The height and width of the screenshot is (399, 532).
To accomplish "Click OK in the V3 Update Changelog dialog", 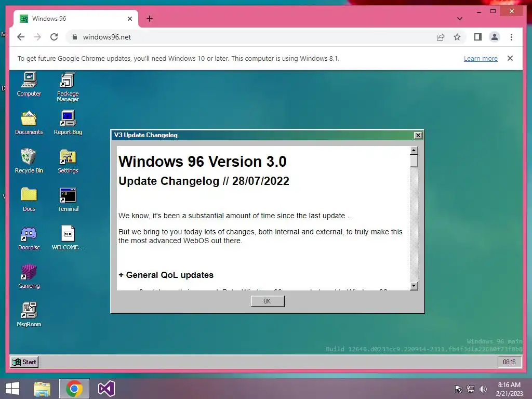I will (x=268, y=301).
